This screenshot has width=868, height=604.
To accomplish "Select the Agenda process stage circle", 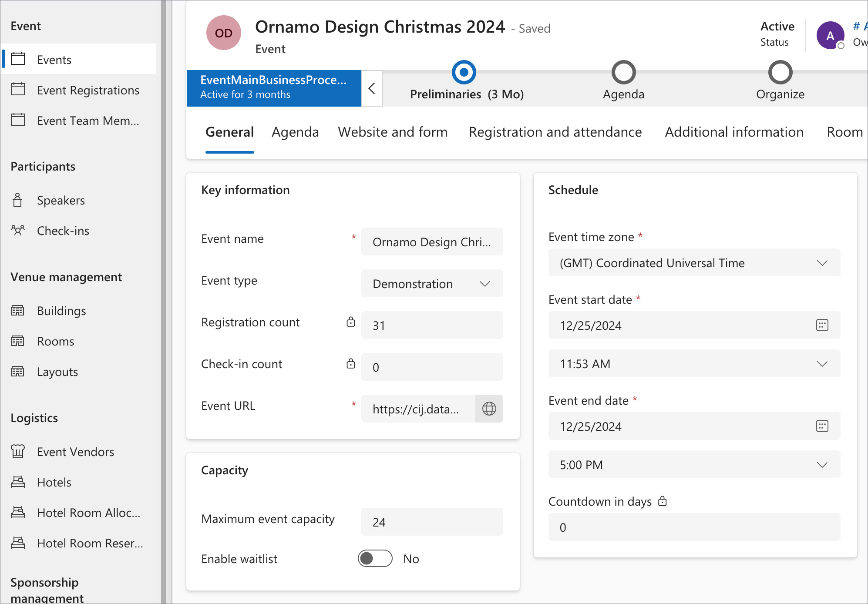I will pyautogui.click(x=624, y=72).
